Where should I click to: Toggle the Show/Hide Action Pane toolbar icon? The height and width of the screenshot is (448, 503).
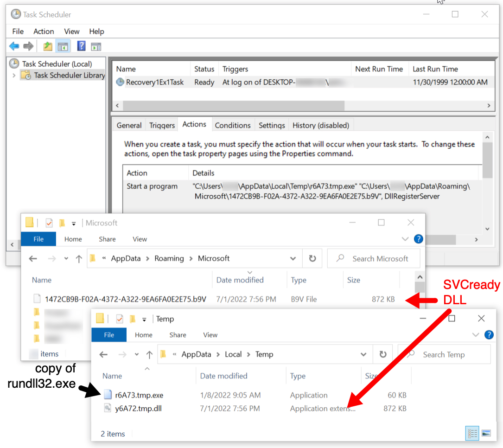(96, 46)
